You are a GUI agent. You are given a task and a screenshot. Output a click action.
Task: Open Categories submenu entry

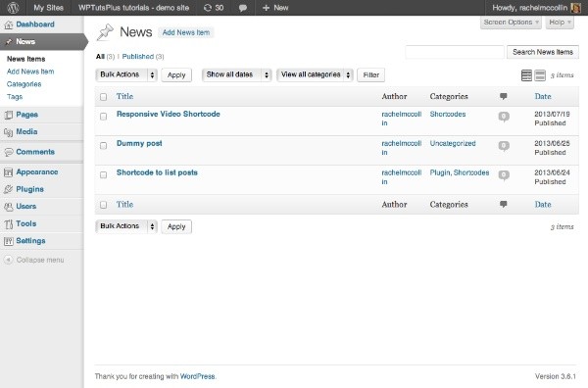(24, 84)
